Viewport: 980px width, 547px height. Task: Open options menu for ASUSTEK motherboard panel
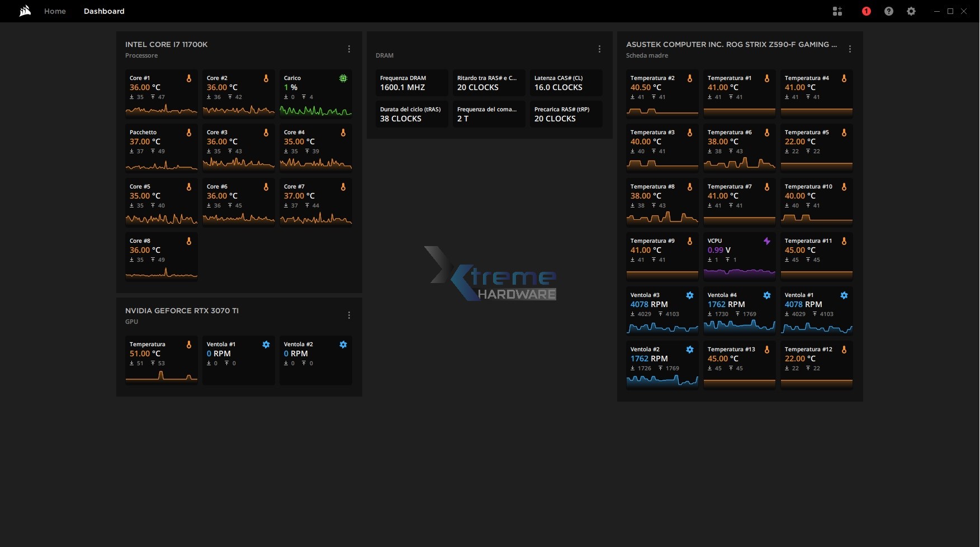pos(849,49)
